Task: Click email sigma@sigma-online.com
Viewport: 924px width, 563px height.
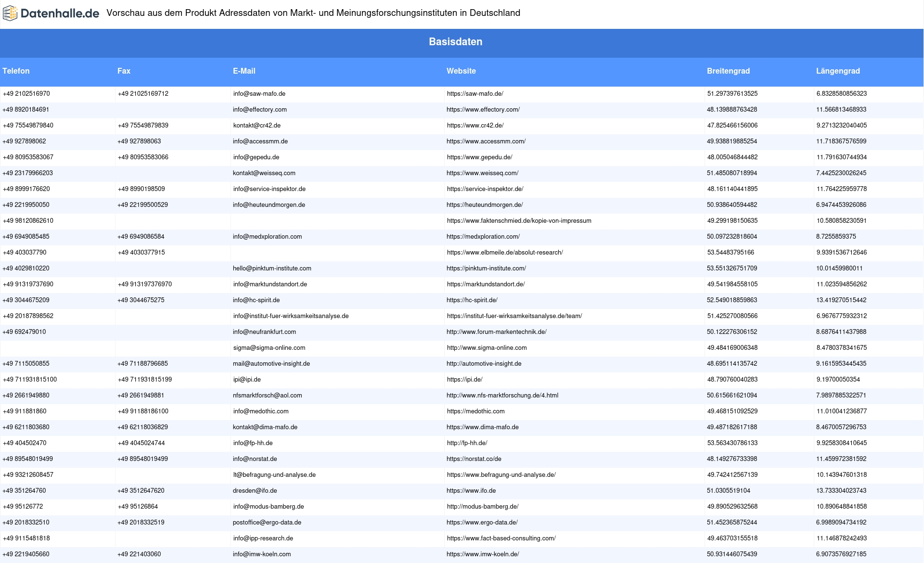Action: point(269,348)
